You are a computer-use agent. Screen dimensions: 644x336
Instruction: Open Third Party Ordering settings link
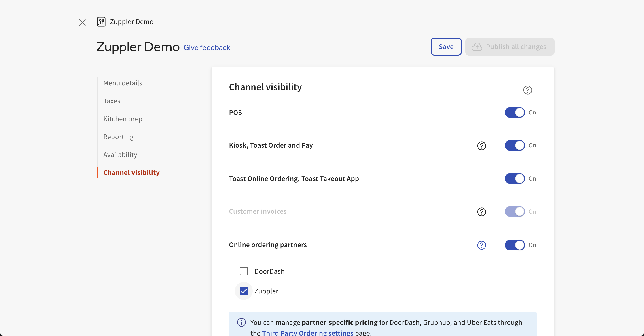click(x=307, y=332)
